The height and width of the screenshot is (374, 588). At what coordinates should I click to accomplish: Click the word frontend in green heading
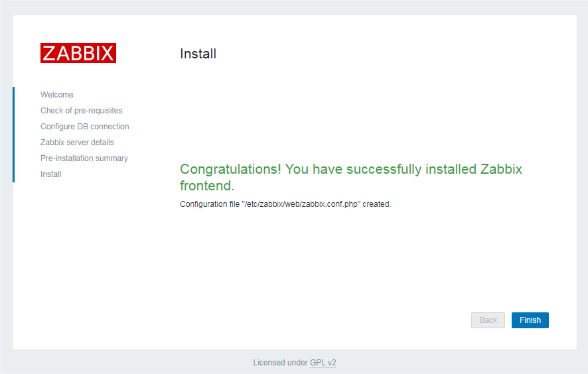(x=206, y=186)
